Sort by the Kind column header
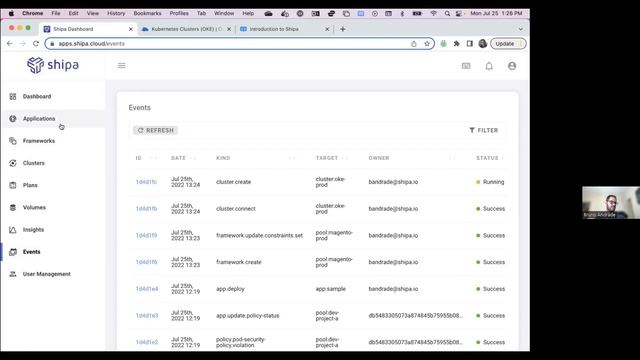 223,158
